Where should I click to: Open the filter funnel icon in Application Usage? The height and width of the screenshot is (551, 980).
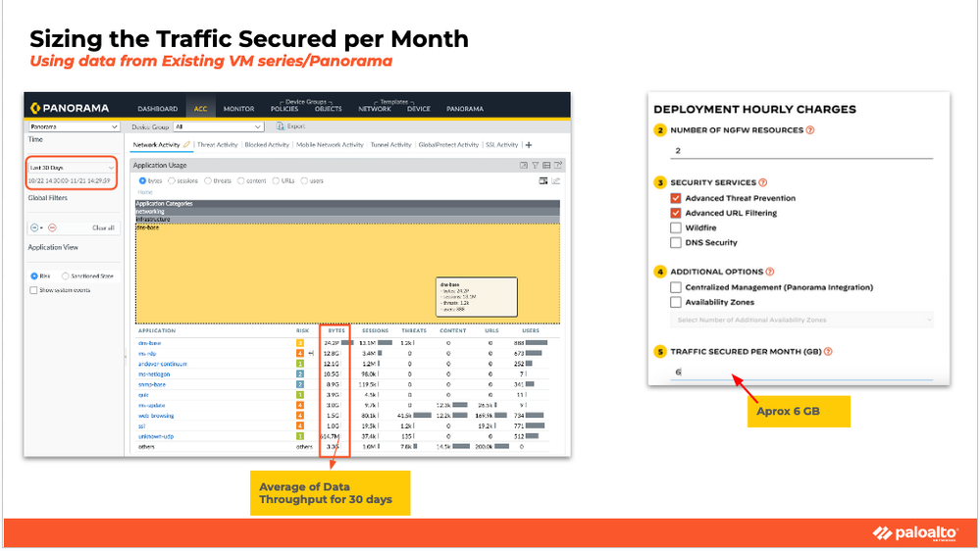tap(535, 165)
